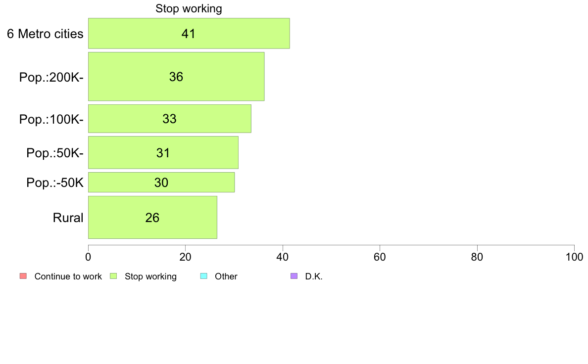Click the Rural category label
The image size is (588, 364).
(68, 218)
